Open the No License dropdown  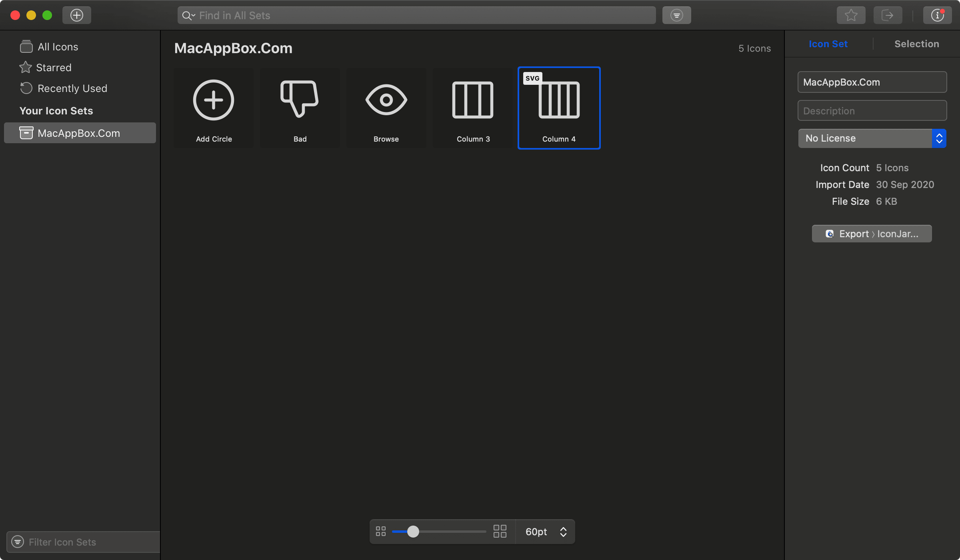872,138
